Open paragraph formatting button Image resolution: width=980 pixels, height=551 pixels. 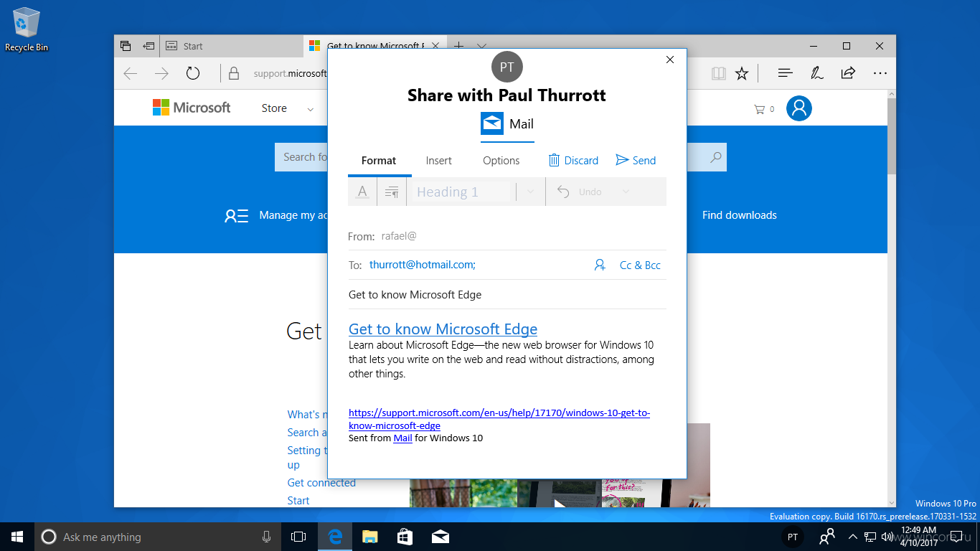(392, 192)
